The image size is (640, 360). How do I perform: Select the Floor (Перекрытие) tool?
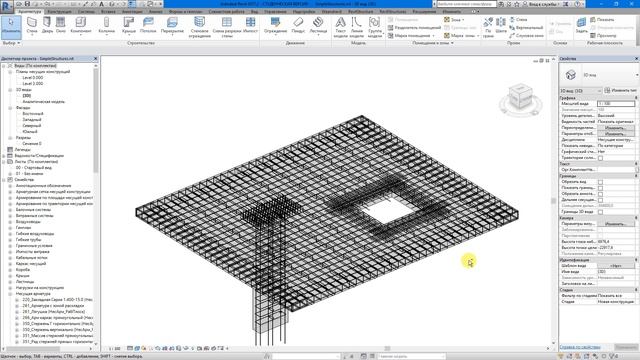point(172,26)
